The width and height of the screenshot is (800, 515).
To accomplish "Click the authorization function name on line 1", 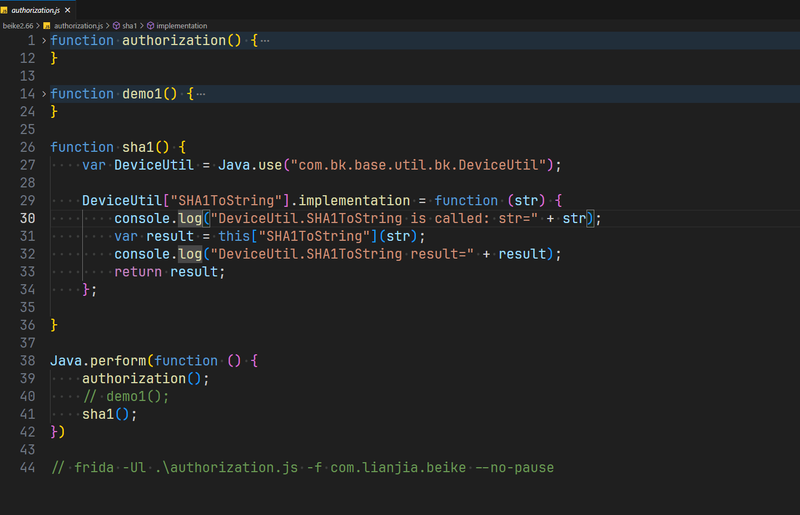I will (x=174, y=41).
